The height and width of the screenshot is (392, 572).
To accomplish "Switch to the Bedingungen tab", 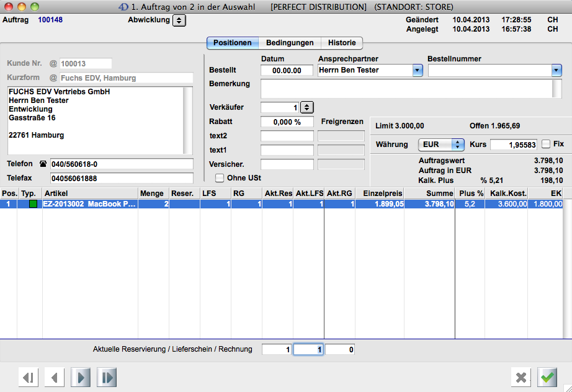I will pos(288,43).
